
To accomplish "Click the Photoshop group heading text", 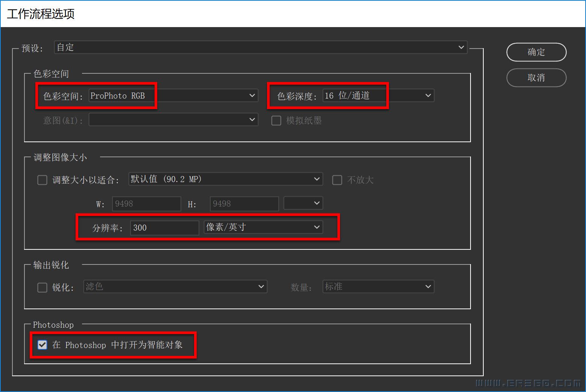I will [53, 325].
